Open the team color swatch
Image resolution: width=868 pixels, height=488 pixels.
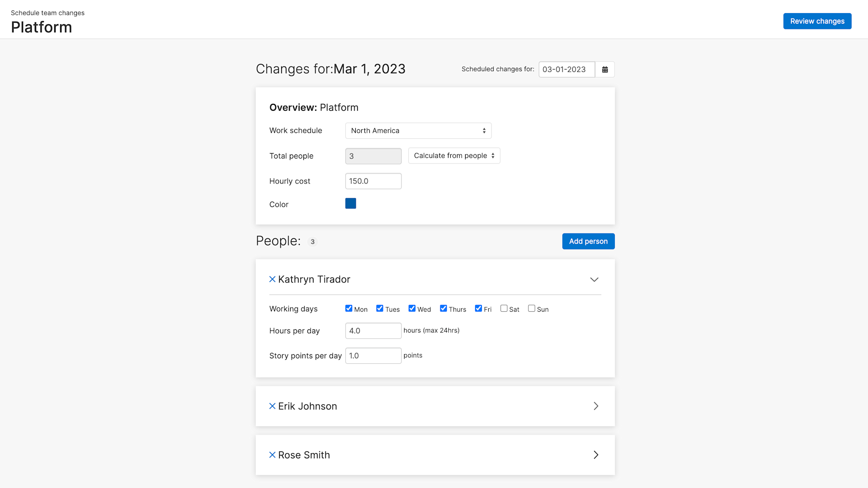[x=350, y=203]
